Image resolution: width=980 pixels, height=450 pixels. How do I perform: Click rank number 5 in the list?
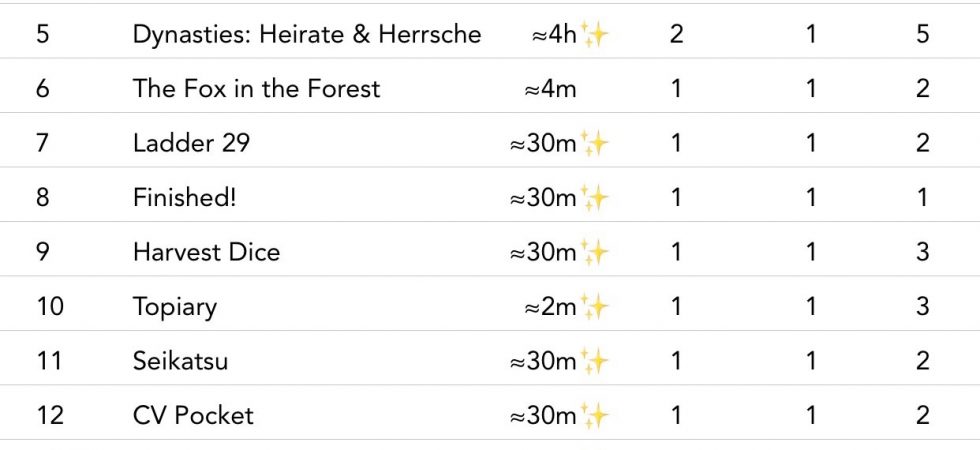(x=42, y=34)
